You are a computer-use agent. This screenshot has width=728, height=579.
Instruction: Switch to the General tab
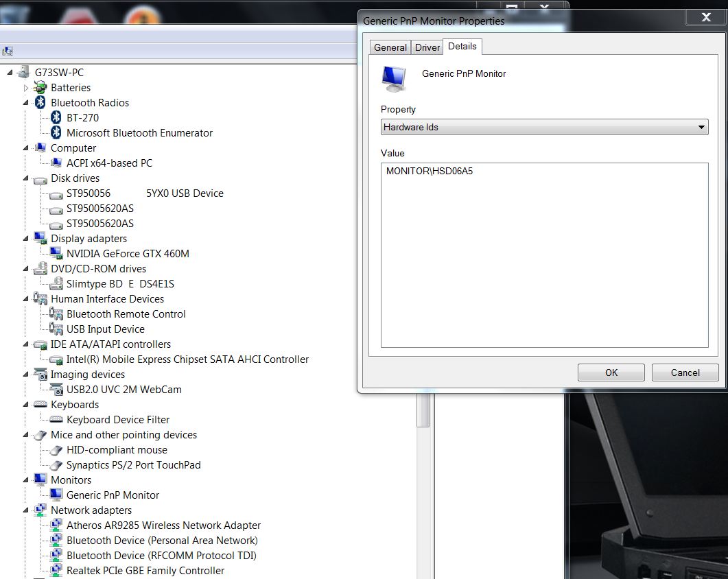pos(390,47)
